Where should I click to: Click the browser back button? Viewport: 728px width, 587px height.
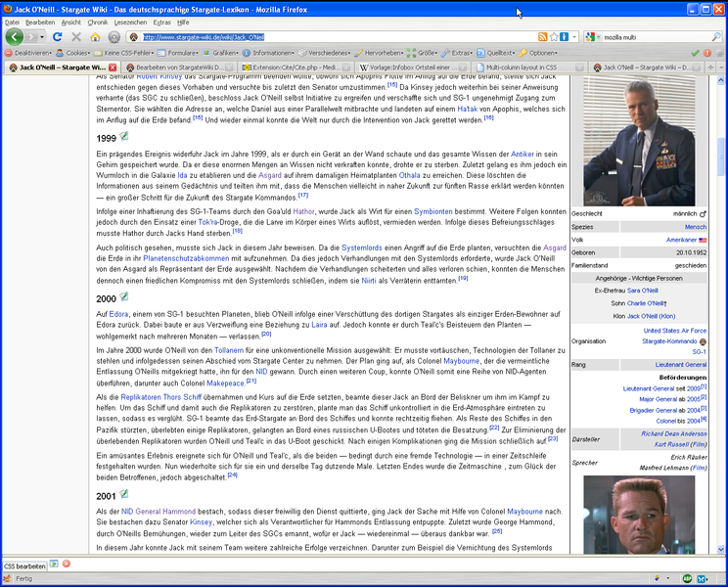tap(15, 36)
